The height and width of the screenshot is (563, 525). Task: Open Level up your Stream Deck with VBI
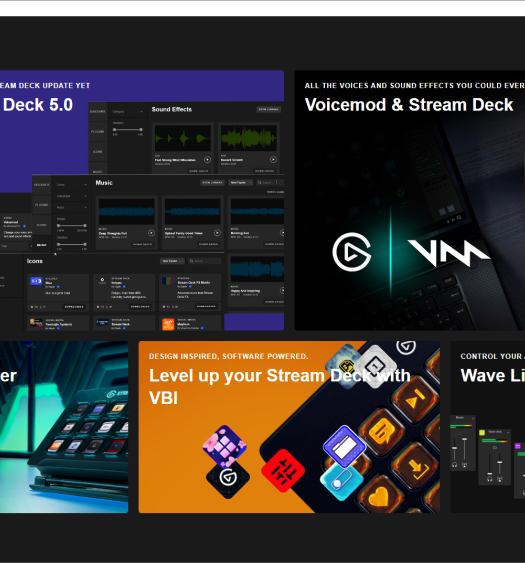coord(279,387)
